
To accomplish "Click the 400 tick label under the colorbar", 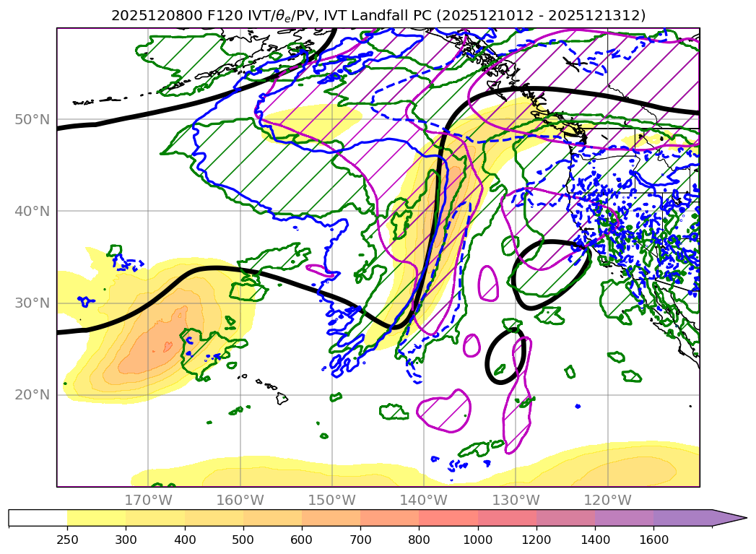I will [x=184, y=540].
